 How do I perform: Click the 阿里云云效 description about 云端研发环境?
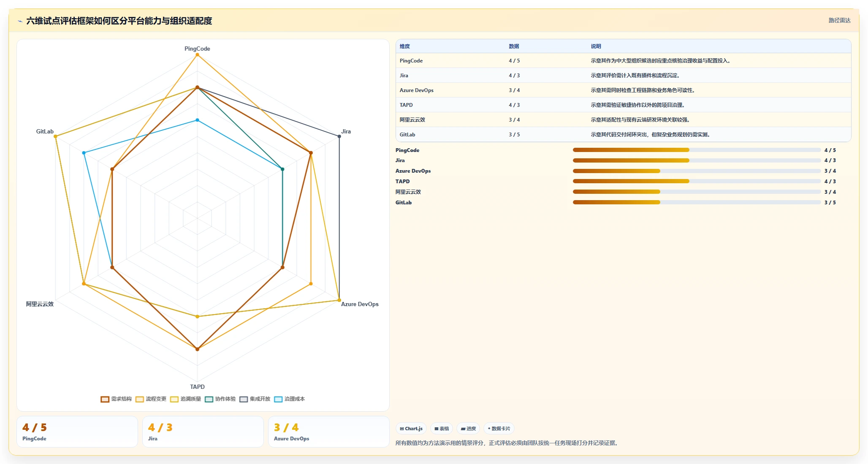(640, 120)
